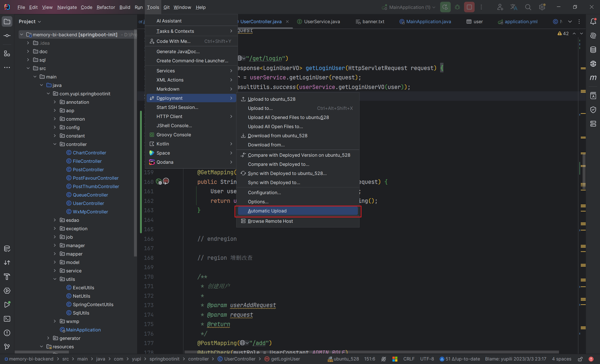
Task: Open Search Everywhere magnifier icon
Action: [x=528, y=7]
